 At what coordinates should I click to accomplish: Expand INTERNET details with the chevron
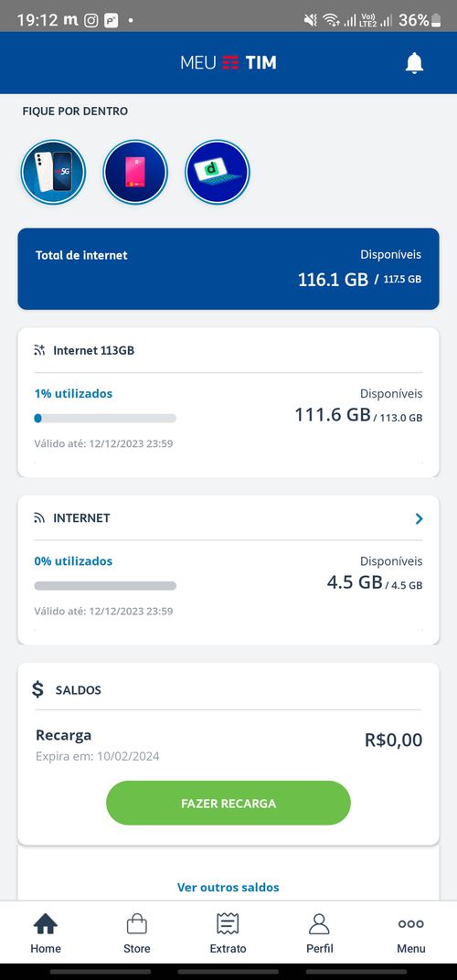(x=419, y=518)
